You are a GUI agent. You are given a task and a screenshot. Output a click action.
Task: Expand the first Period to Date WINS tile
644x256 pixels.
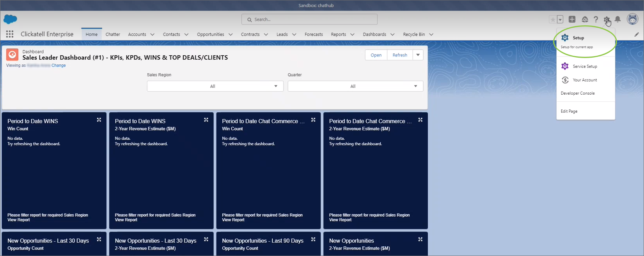click(x=99, y=120)
